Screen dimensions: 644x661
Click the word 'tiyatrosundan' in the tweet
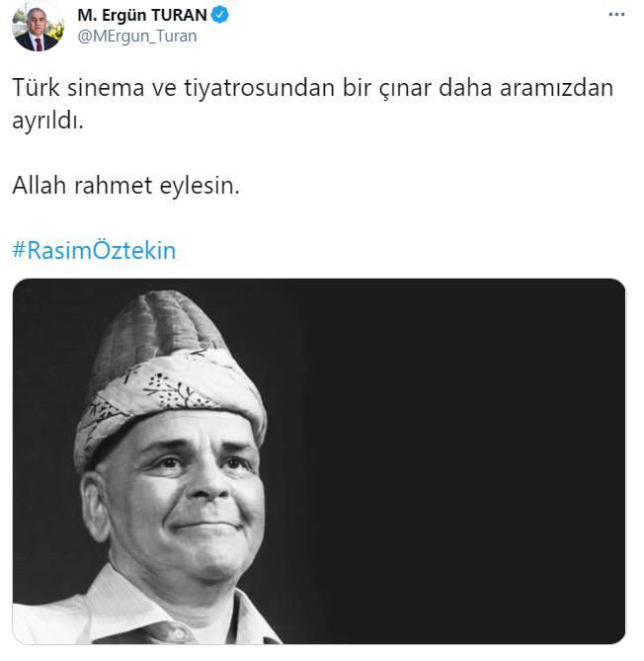[x=259, y=88]
